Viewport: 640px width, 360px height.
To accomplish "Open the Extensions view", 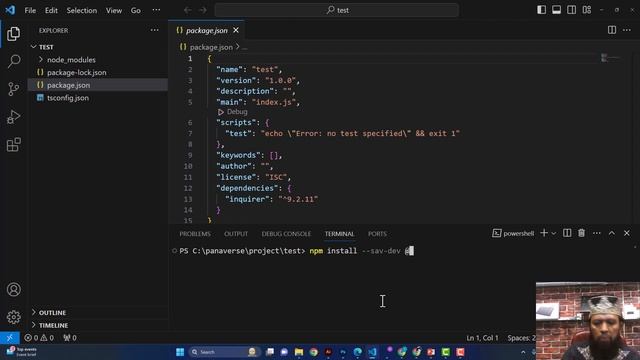I will pyautogui.click(x=13, y=144).
